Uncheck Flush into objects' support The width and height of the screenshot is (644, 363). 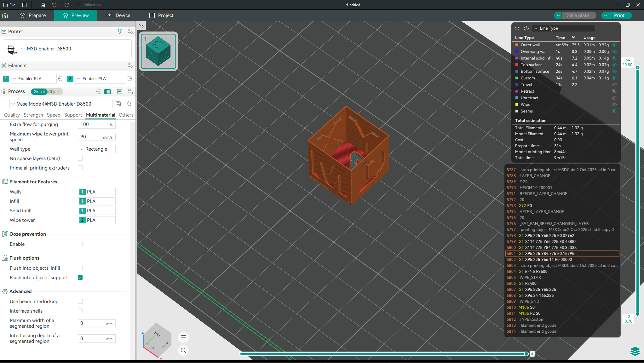click(80, 278)
